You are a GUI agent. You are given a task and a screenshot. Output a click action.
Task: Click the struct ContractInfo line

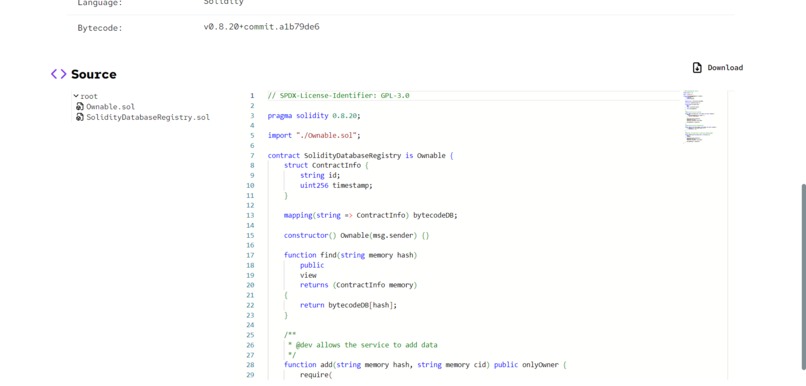pyautogui.click(x=326, y=166)
